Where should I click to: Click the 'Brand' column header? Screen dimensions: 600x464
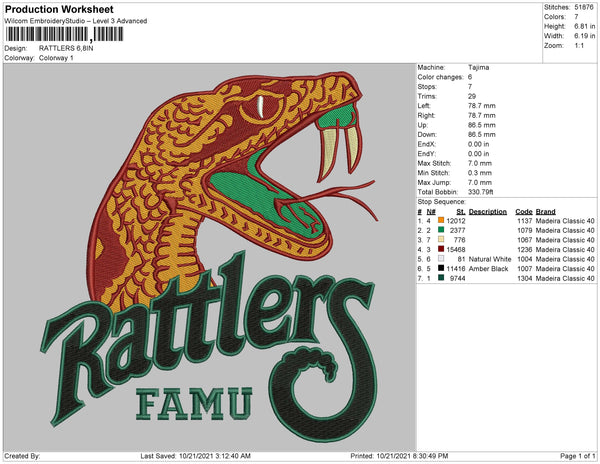coord(545,212)
